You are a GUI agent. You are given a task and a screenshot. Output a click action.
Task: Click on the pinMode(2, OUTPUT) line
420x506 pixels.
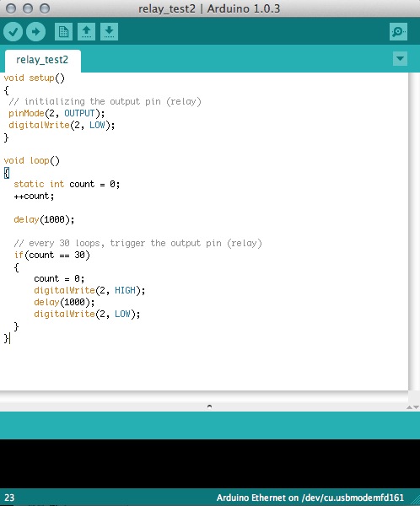(x=57, y=113)
